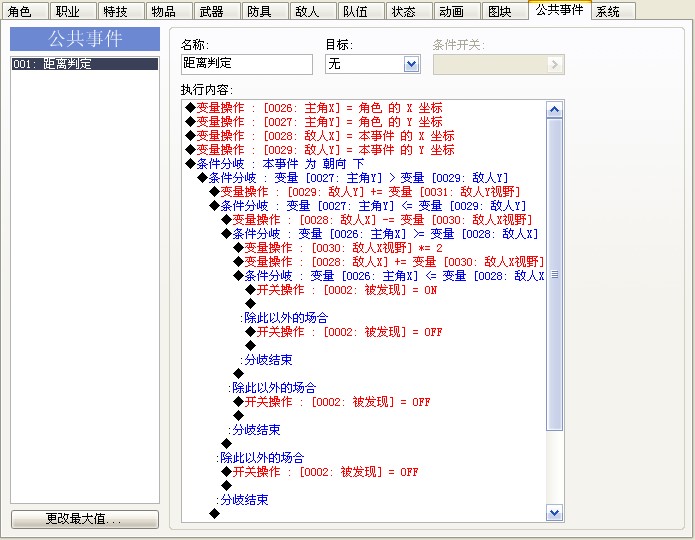The image size is (695, 540).
Task: Click the 公共事件 tab
Action: [560, 10]
